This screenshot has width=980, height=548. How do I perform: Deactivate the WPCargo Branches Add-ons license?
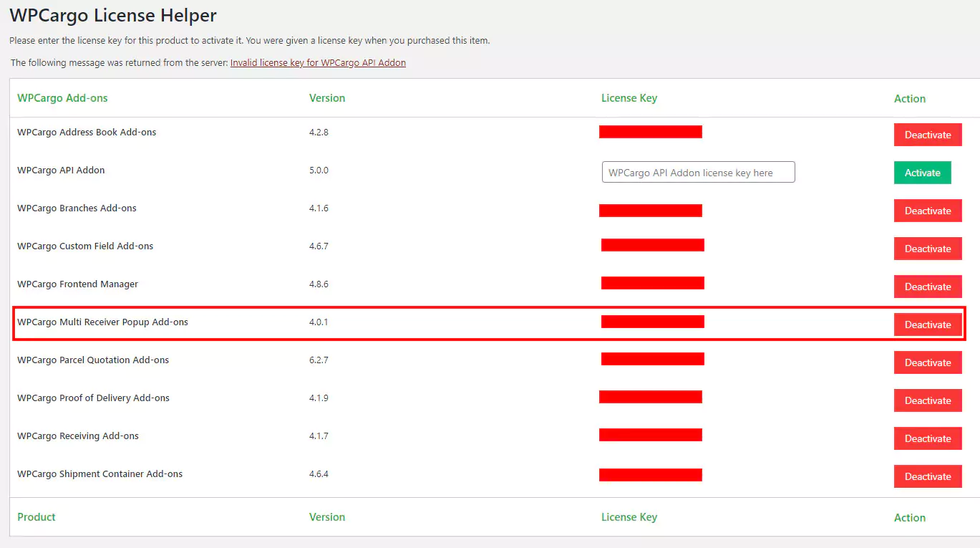pyautogui.click(x=927, y=211)
